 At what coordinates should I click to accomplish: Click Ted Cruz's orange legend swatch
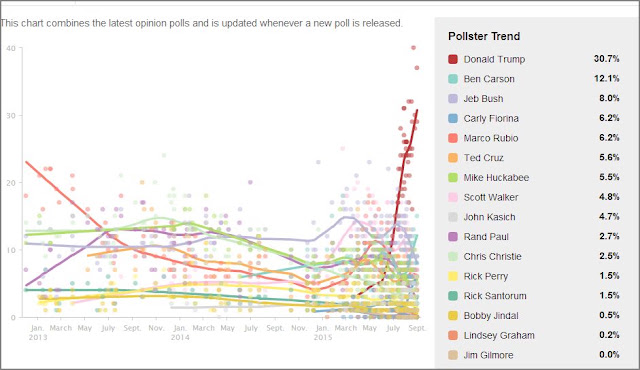pyautogui.click(x=453, y=158)
